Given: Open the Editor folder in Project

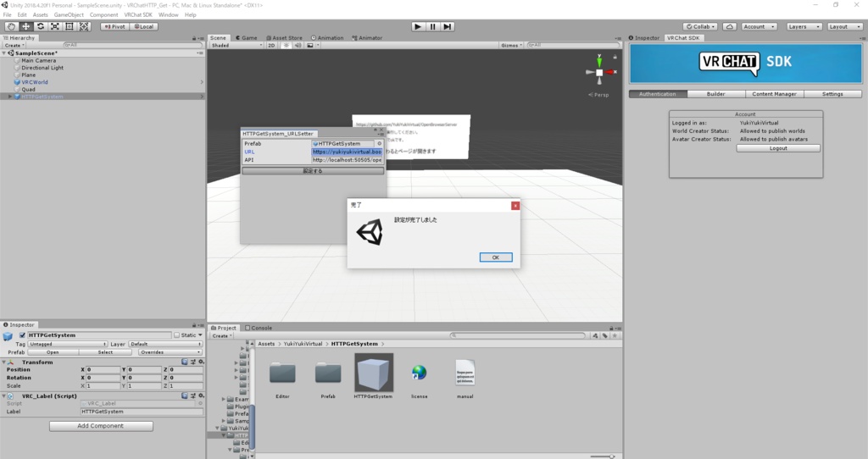Looking at the screenshot, I should pos(282,373).
